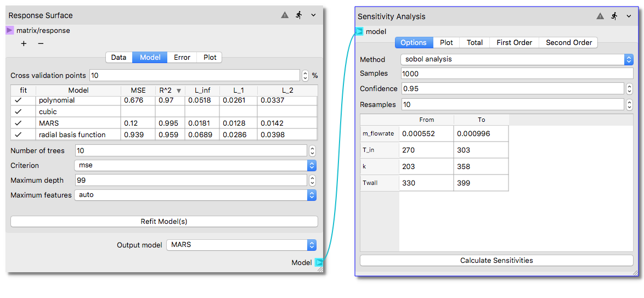Click the run icon in Response Surface header
The image size is (644, 298).
point(299,15)
